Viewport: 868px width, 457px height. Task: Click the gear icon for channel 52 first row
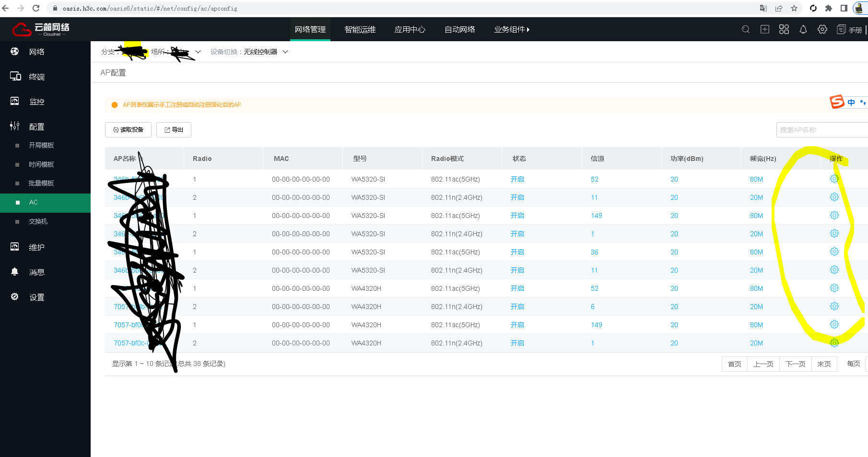(834, 179)
